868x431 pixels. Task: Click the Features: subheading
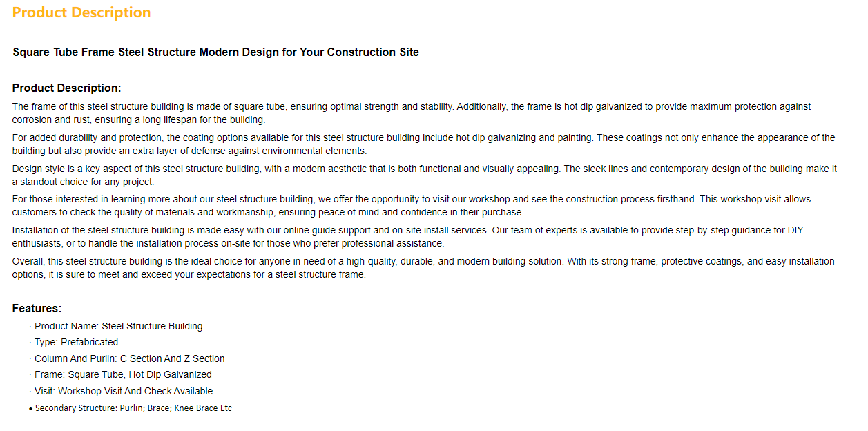[x=37, y=309]
